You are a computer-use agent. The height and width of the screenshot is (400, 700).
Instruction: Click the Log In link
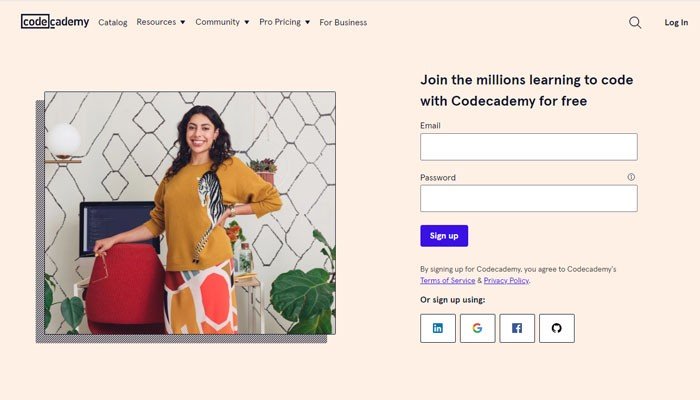[676, 22]
